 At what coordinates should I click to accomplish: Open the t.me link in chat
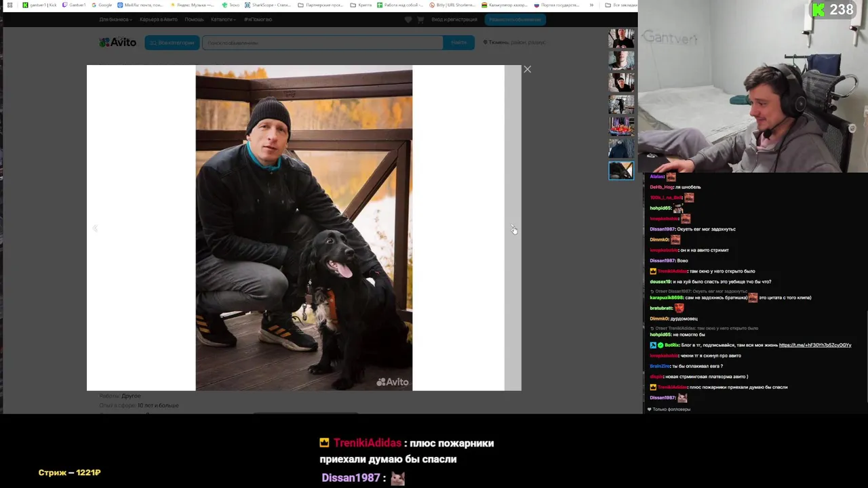pos(814,345)
